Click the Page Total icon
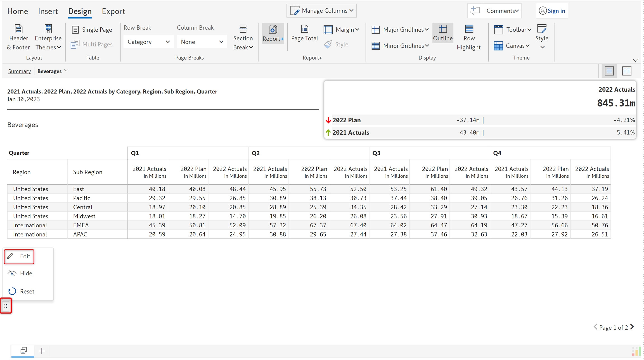Screen dimensions: 644x360 click(x=304, y=29)
